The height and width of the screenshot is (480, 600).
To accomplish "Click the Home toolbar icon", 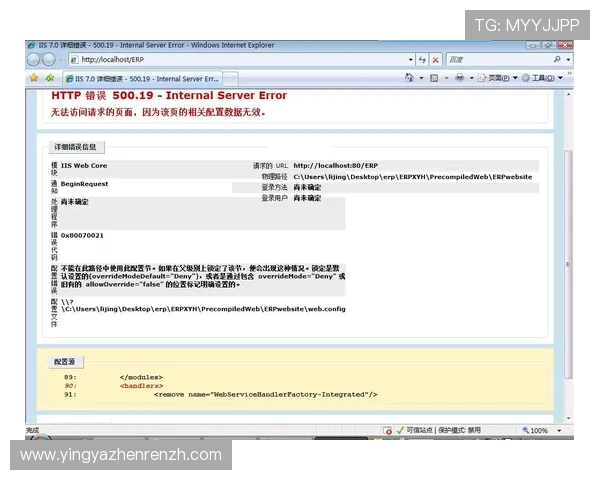I will click(x=409, y=78).
